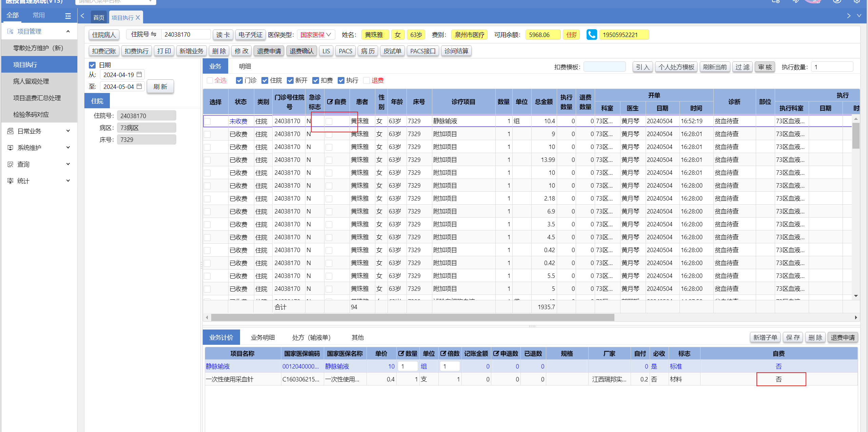Open the 'From' date calendar picker icon
The height and width of the screenshot is (432, 868).
pos(139,75)
